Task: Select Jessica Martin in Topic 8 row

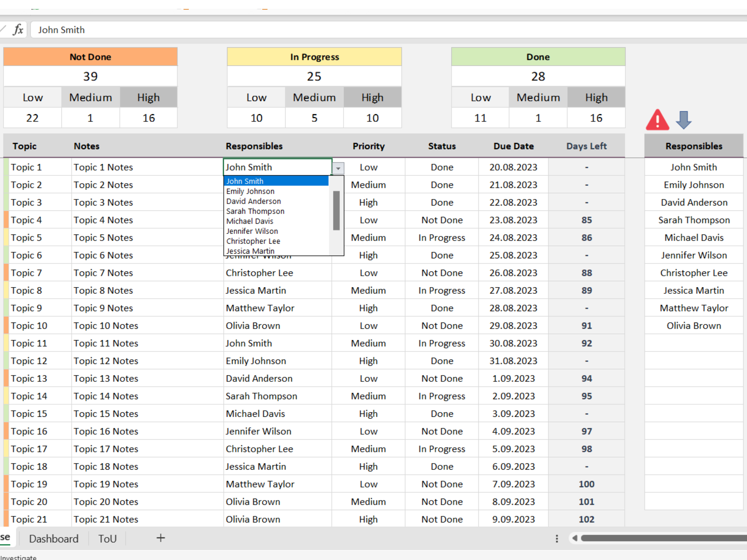Action: [277, 290]
